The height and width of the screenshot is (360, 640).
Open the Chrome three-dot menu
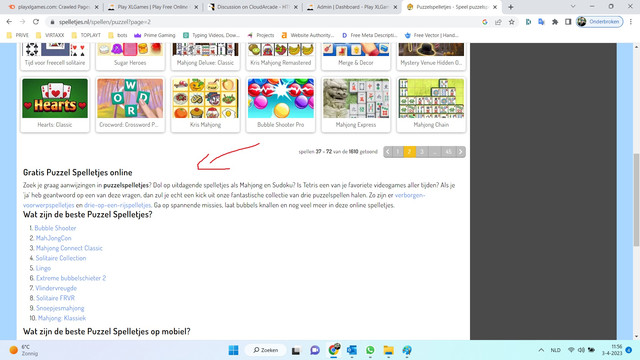coord(631,22)
